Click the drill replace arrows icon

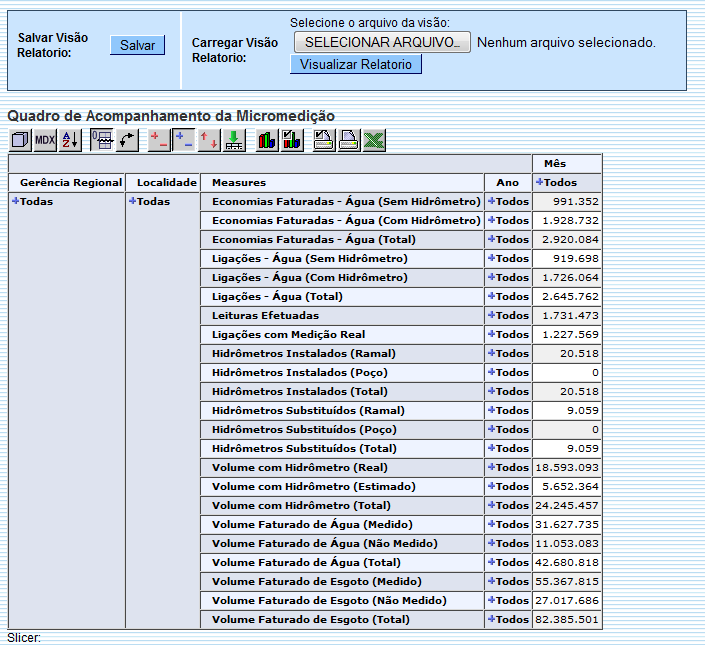[209, 140]
